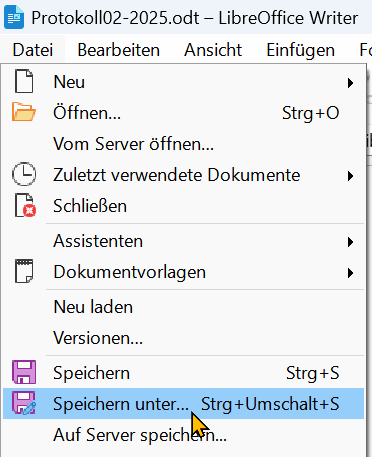Viewport: 372px width, 457px height.
Task: Expand Zuletzt verwendete Dokumente submenu arrow
Action: [350, 176]
